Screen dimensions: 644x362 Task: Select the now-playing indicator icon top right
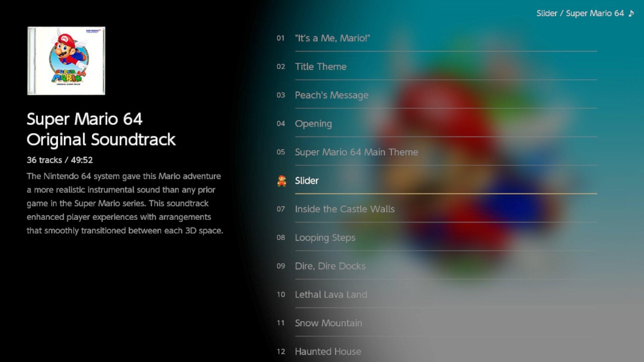pos(637,13)
